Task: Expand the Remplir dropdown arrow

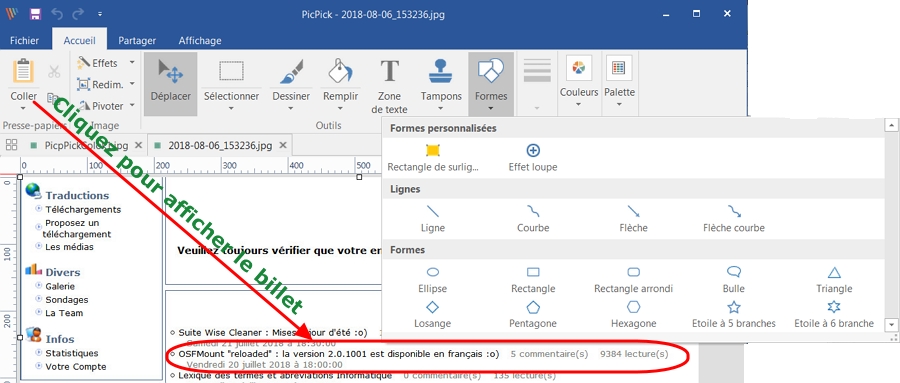Action: (x=340, y=108)
